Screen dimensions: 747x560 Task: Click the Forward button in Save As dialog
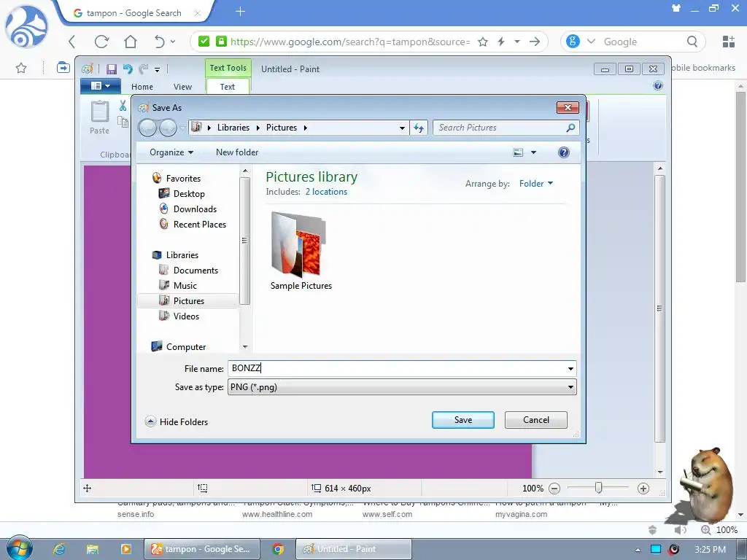[169, 128]
